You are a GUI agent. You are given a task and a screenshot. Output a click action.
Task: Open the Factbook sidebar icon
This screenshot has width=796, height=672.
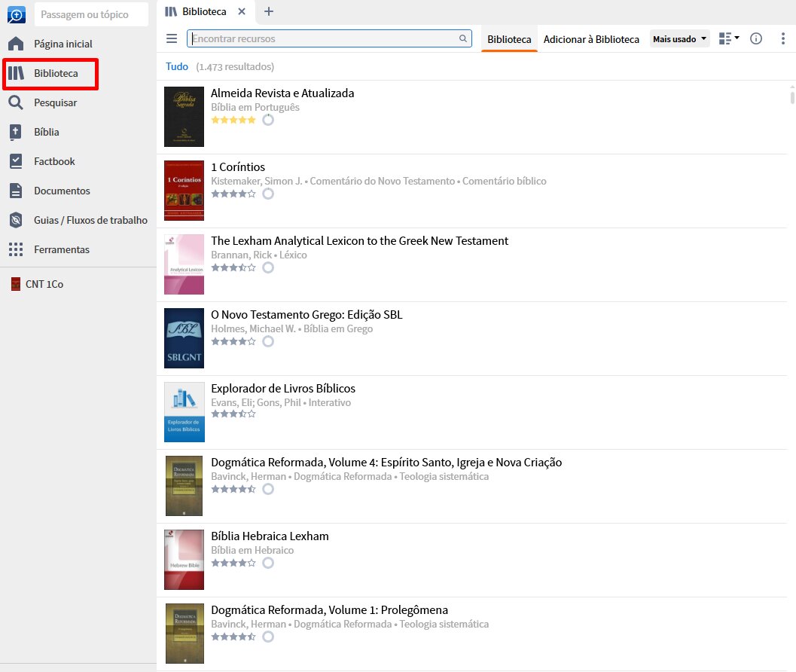pos(16,161)
